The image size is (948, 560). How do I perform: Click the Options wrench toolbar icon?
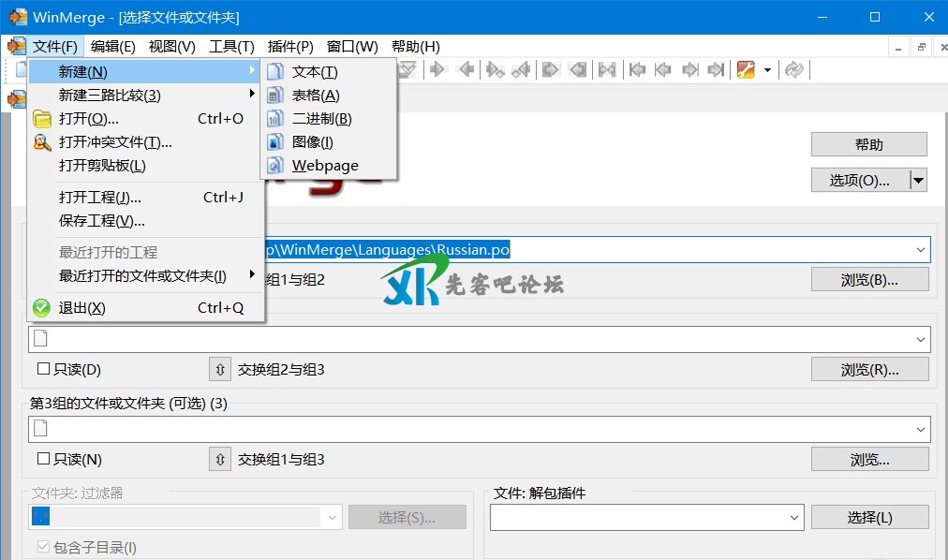point(746,69)
